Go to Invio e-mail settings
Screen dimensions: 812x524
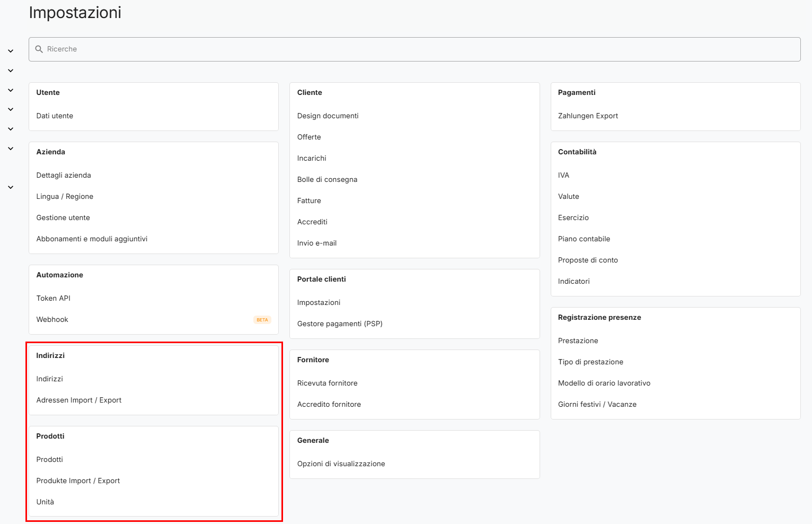point(316,243)
